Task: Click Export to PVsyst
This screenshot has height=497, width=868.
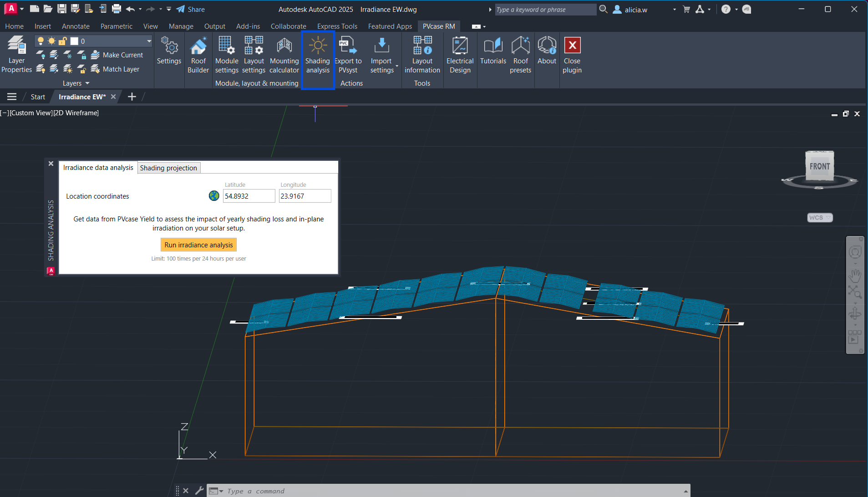Action: click(x=348, y=55)
